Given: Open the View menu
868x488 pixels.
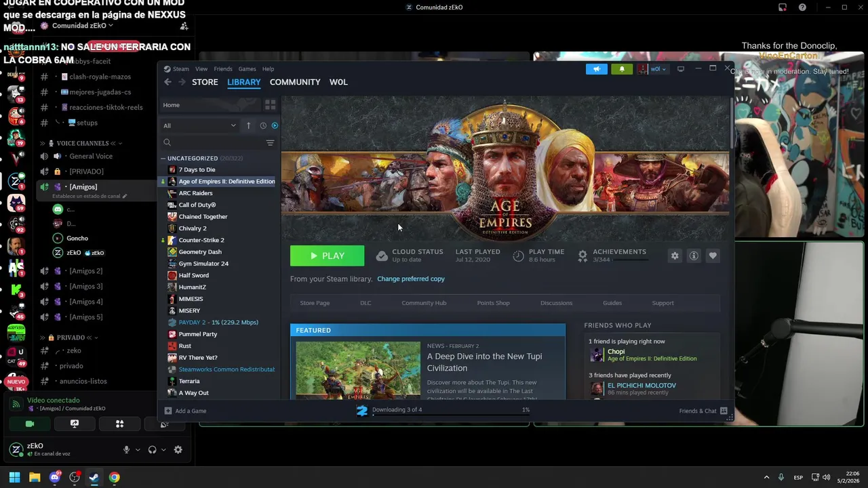Looking at the screenshot, I should [201, 69].
